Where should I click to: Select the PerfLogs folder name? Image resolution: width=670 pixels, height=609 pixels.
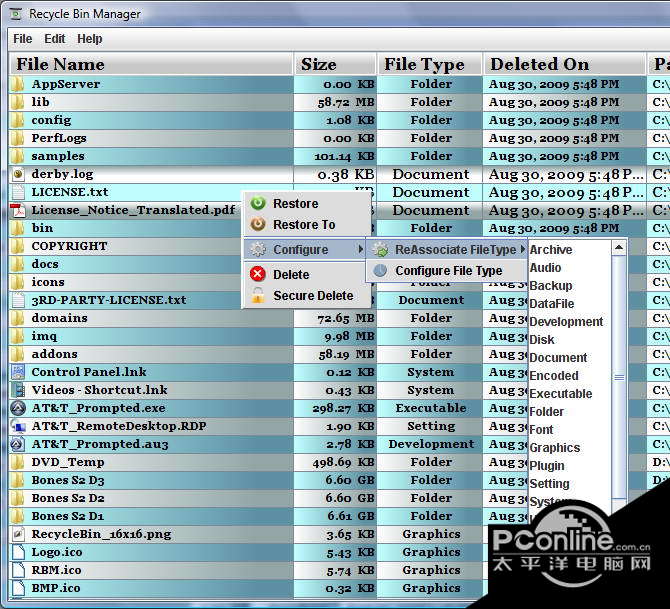pyautogui.click(x=59, y=138)
